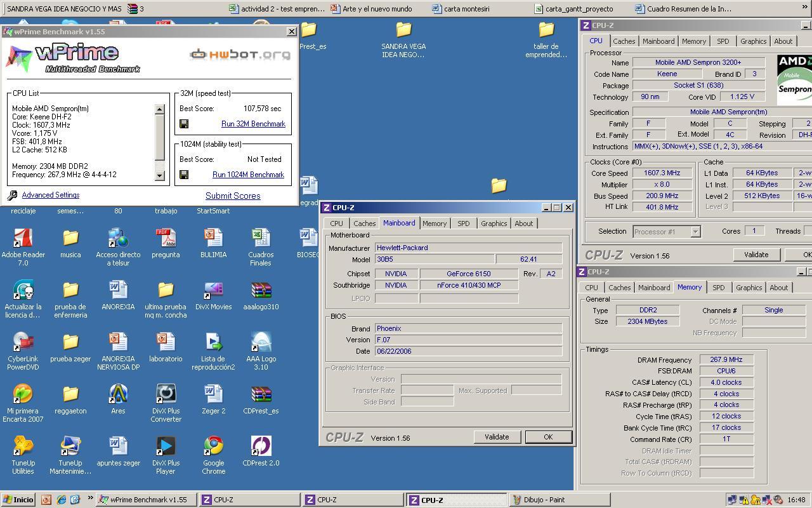Open Graphics tab in front CPU-Z window
This screenshot has width=812, height=508.
494,224
